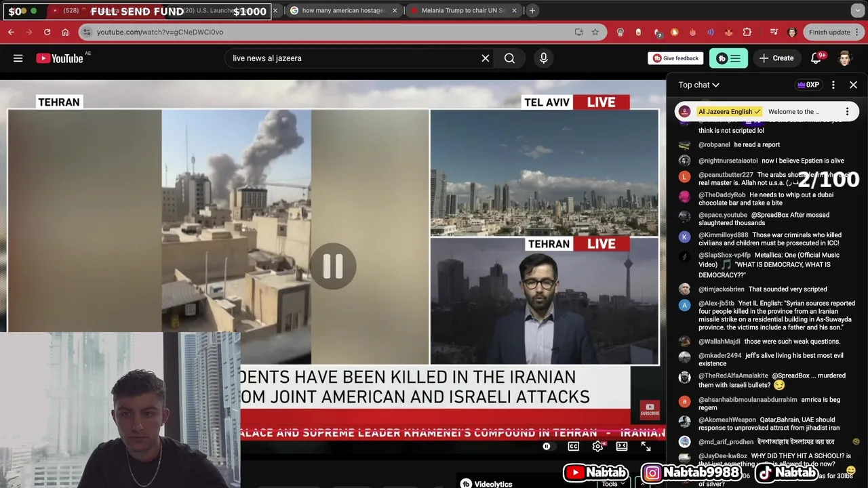868x488 pixels.
Task: Click @Alex-jb5tb avatar in chat
Action: point(685,304)
